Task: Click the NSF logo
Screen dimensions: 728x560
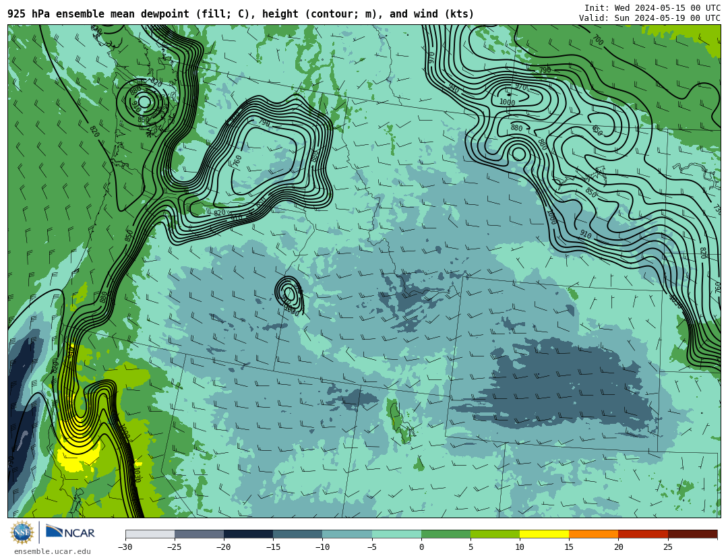Action: click(22, 532)
